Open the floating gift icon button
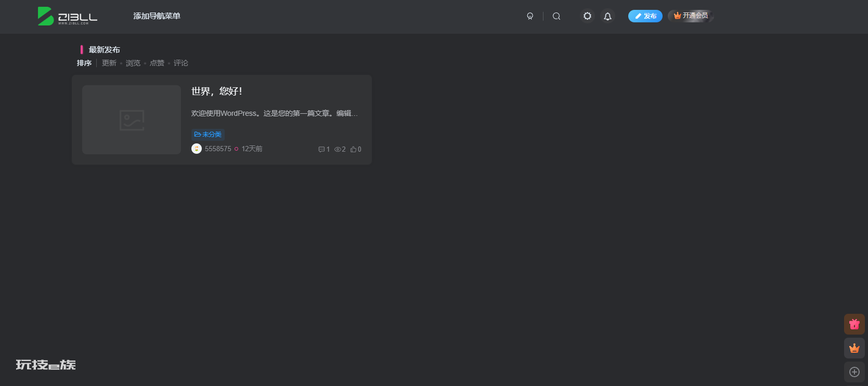Screen dimensions: 868x386 854,324
